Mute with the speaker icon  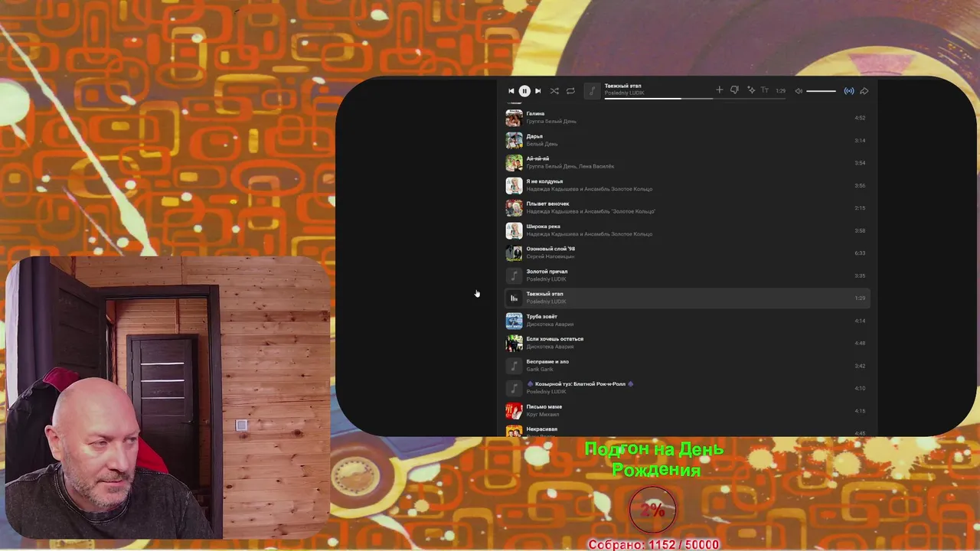pyautogui.click(x=799, y=91)
